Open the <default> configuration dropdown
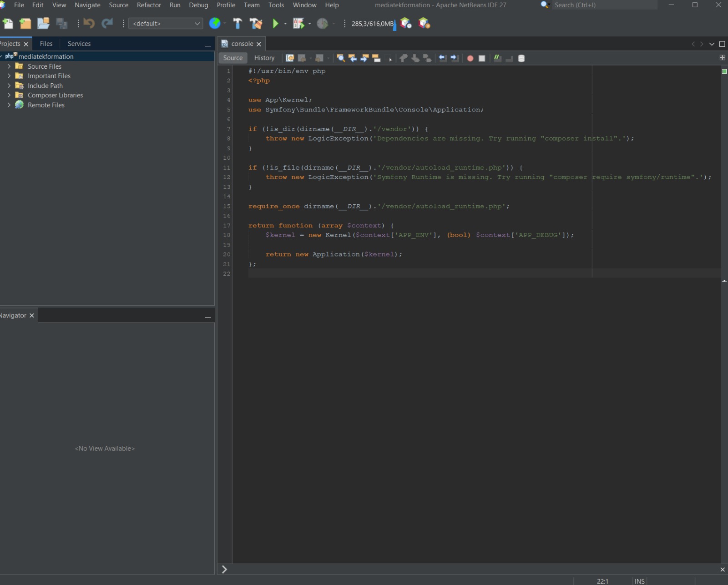 click(166, 24)
